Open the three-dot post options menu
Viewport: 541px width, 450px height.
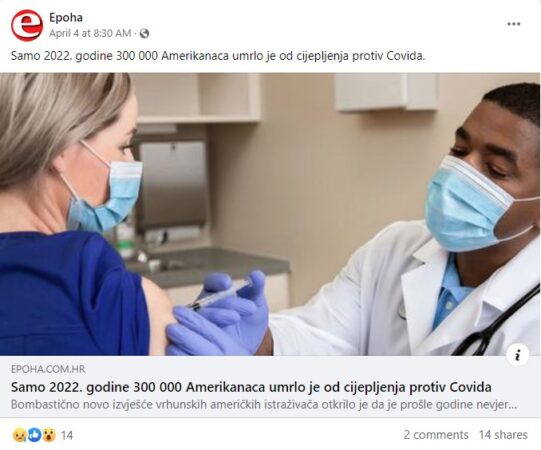514,24
